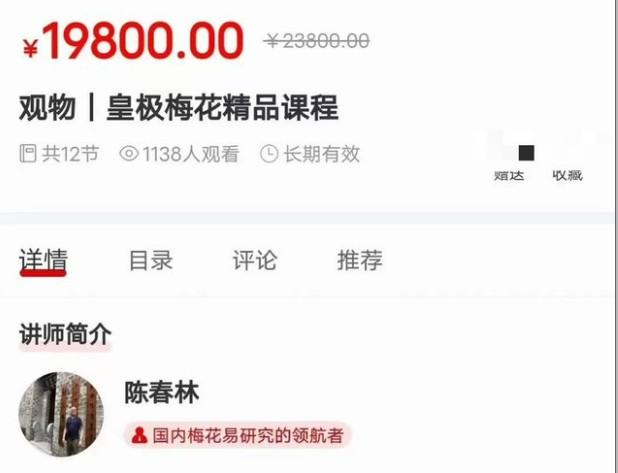Select the 推荐 tab

(x=360, y=260)
